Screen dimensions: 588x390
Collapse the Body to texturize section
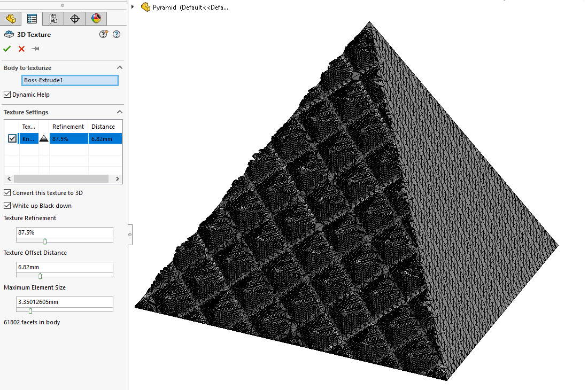[x=120, y=67]
